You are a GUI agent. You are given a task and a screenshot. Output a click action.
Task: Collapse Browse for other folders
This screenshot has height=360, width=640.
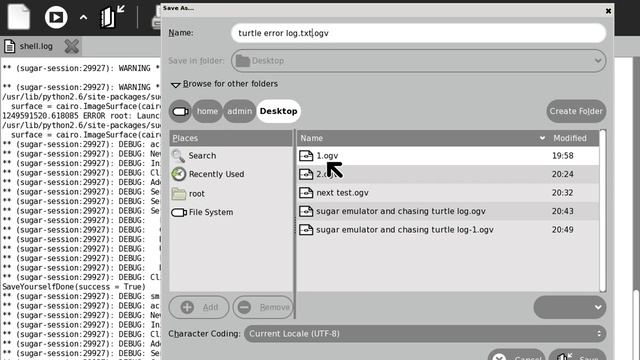click(224, 84)
